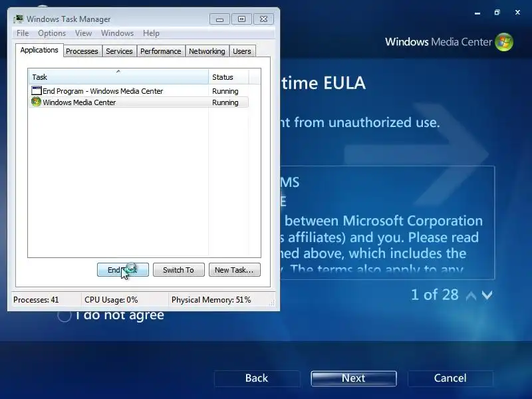Click the End Program row window icon
This screenshot has width=532, height=399.
(36, 90)
